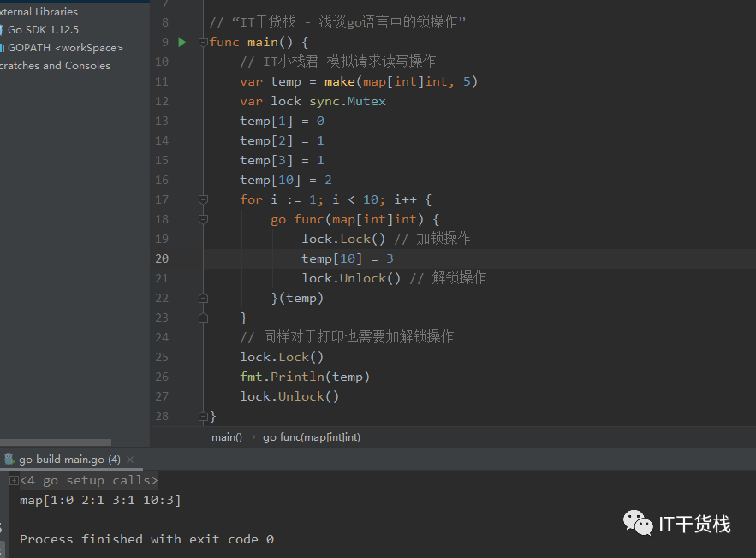Click 'make' in the temp declaration
Image resolution: width=756 pixels, height=558 pixels.
(x=339, y=81)
